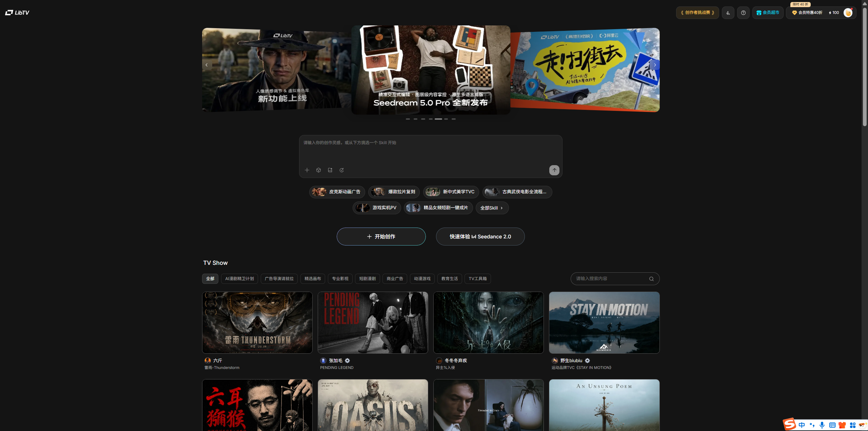Viewport: 868px width, 431px height.
Task: Click the Sogou mascot assistant icon
Action: (x=863, y=425)
